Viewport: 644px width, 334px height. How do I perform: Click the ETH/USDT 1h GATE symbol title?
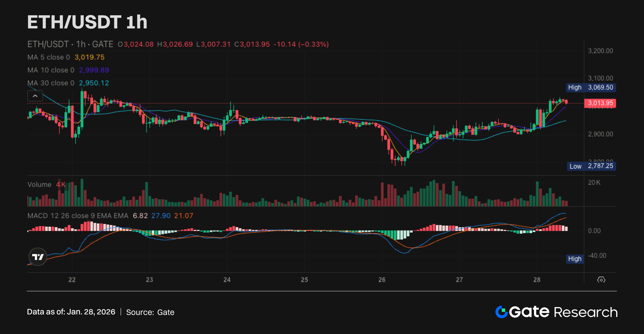click(x=70, y=44)
